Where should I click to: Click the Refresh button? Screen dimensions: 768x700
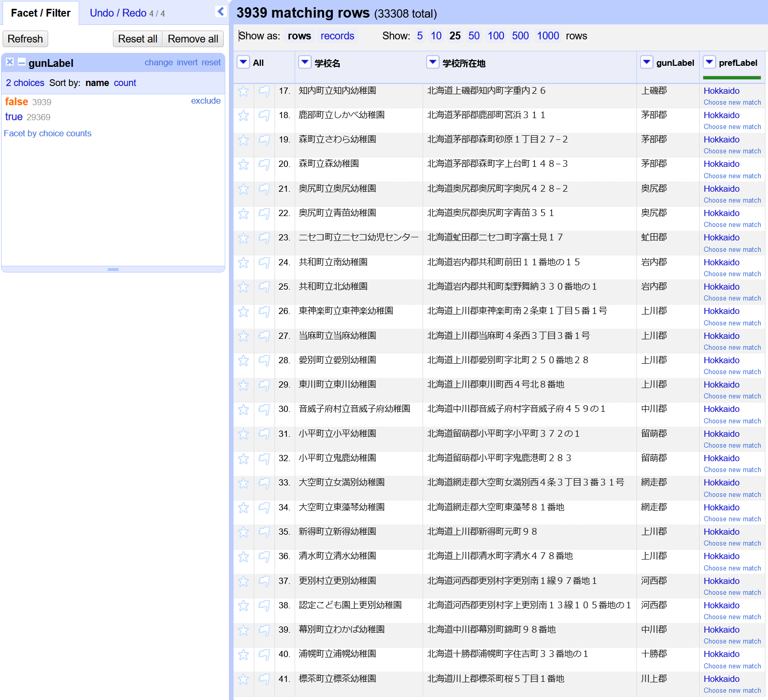click(x=25, y=39)
